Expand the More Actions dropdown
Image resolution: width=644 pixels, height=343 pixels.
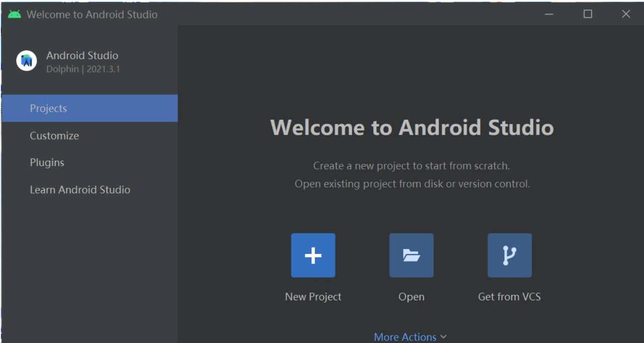tap(410, 336)
